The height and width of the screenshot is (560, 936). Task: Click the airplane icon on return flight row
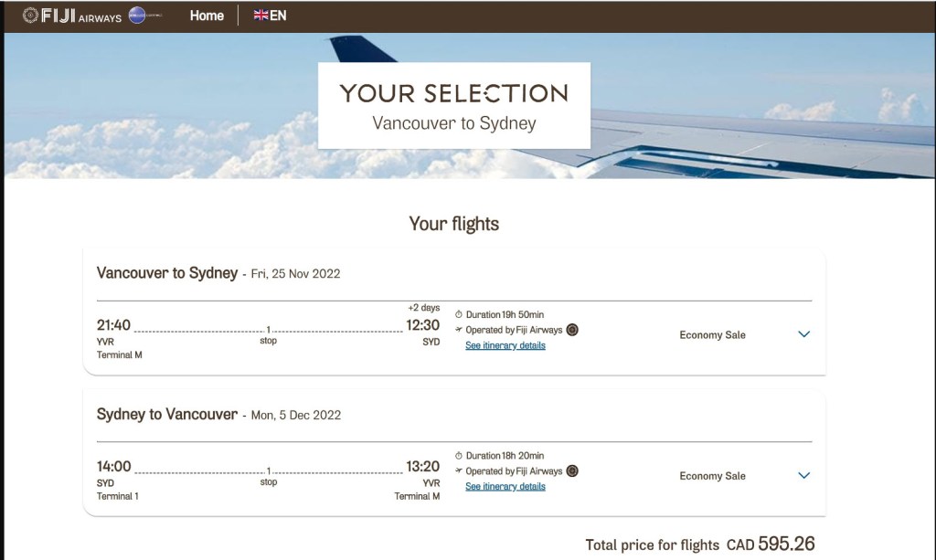459,471
